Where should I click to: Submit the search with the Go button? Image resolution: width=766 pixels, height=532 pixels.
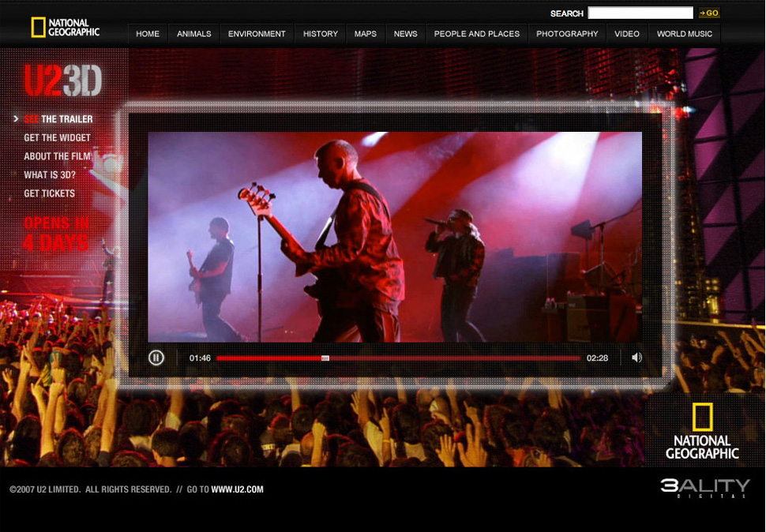click(x=709, y=13)
